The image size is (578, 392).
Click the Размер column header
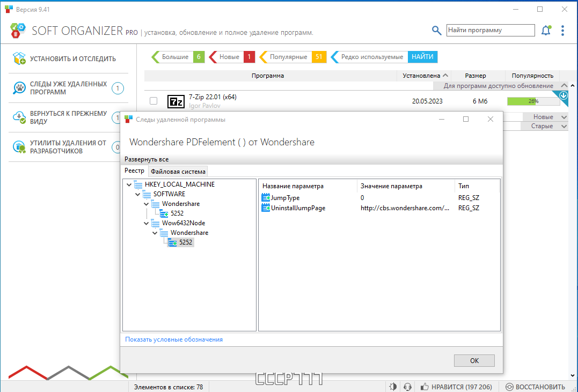[x=475, y=76]
